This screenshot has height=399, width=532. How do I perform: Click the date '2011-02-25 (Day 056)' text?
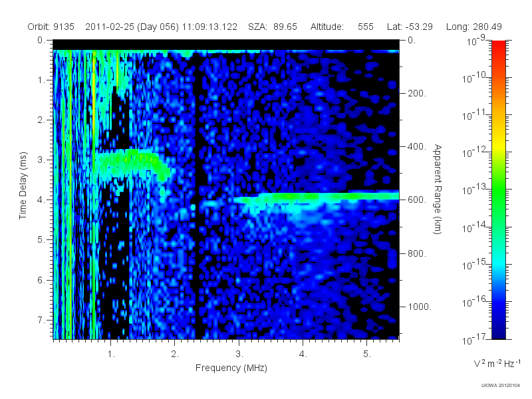coord(132,27)
